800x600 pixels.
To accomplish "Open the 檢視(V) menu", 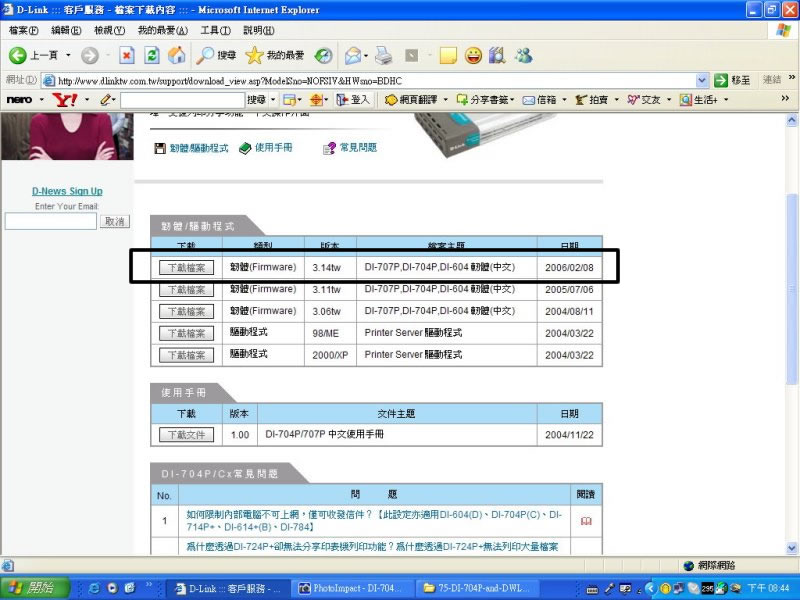I will click(x=110, y=31).
